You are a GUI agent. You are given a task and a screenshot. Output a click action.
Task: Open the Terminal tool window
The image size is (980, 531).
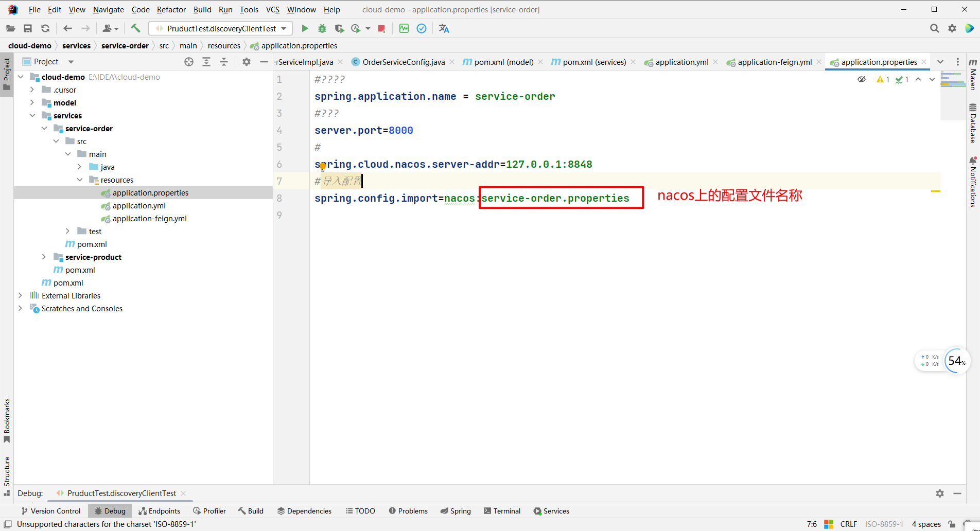[x=502, y=511]
